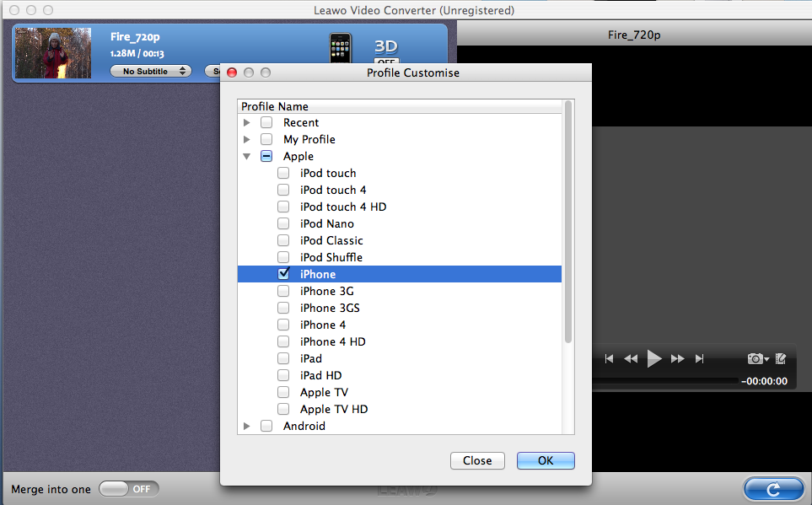The height and width of the screenshot is (505, 812).
Task: Click the Profile Name column header
Action: [400, 106]
